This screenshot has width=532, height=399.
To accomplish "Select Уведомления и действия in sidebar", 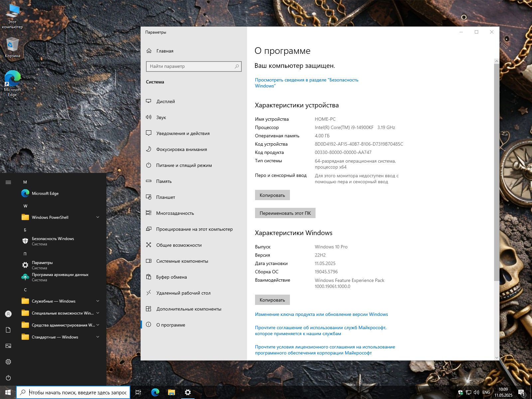I will pos(194,133).
